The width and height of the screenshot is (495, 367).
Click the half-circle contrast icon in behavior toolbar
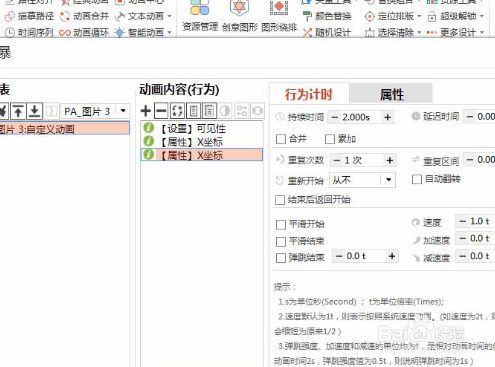[225, 111]
